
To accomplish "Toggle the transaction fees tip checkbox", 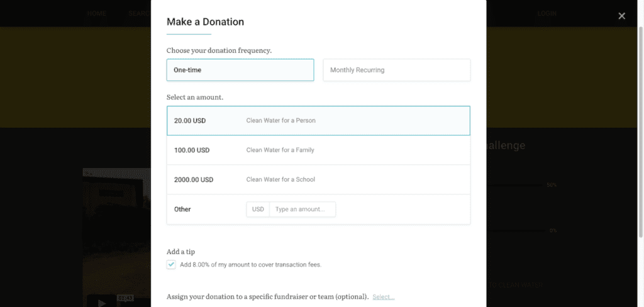I will click(x=171, y=264).
